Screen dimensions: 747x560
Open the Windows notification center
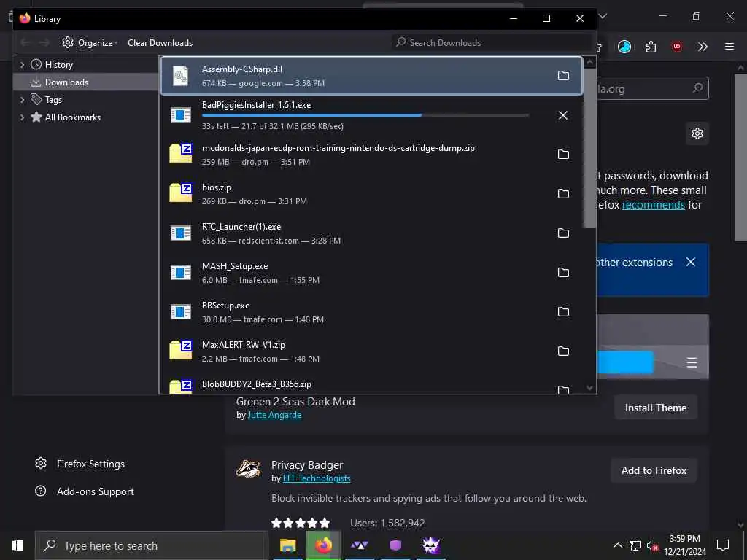pyautogui.click(x=723, y=545)
